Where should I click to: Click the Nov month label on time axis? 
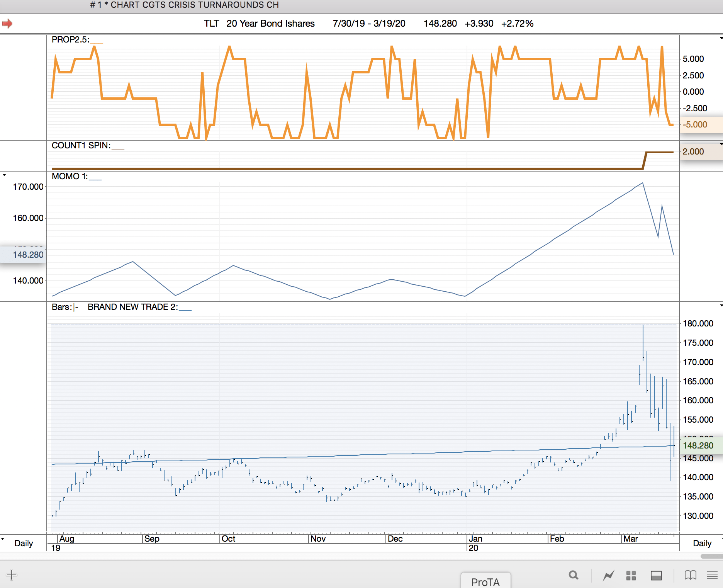318,539
